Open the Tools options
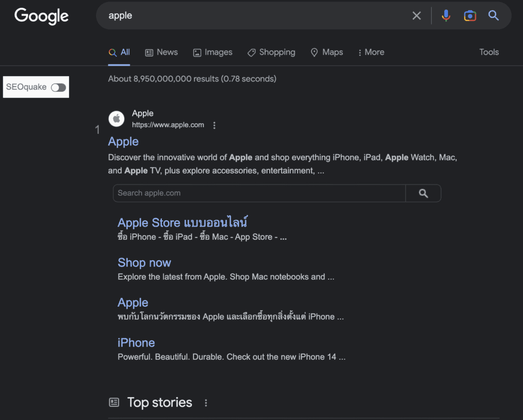 [489, 52]
